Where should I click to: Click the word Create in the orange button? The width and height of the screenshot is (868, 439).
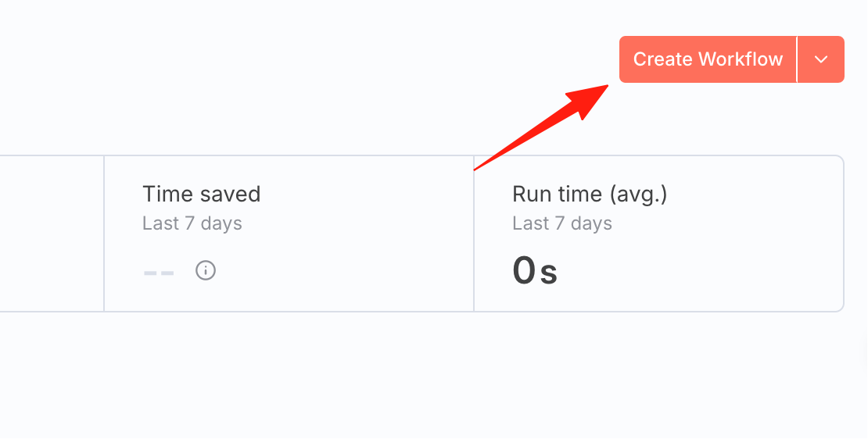coord(662,59)
